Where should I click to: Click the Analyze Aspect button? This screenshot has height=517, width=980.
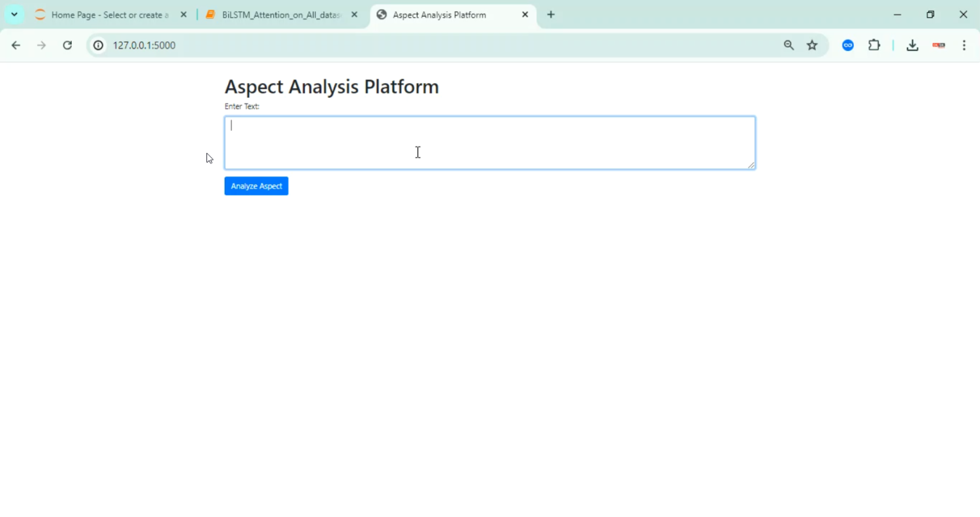(256, 186)
